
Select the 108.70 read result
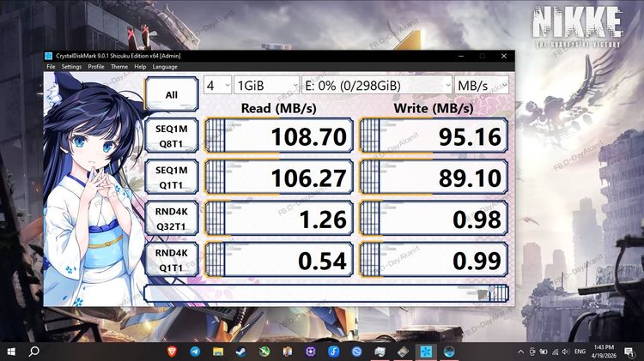279,135
